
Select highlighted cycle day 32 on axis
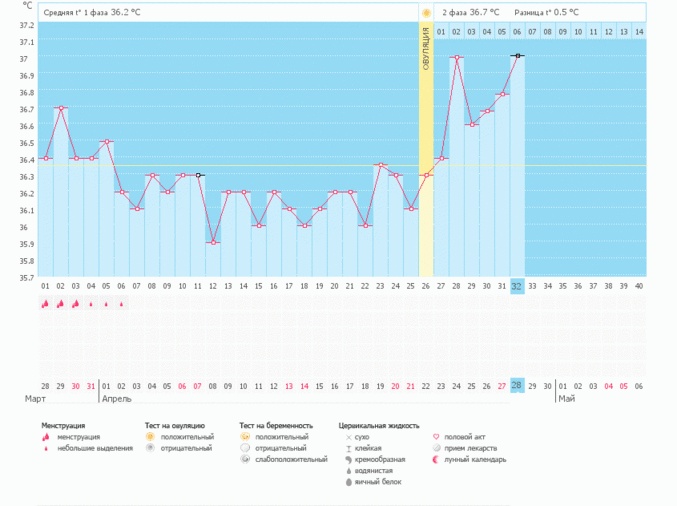(517, 286)
